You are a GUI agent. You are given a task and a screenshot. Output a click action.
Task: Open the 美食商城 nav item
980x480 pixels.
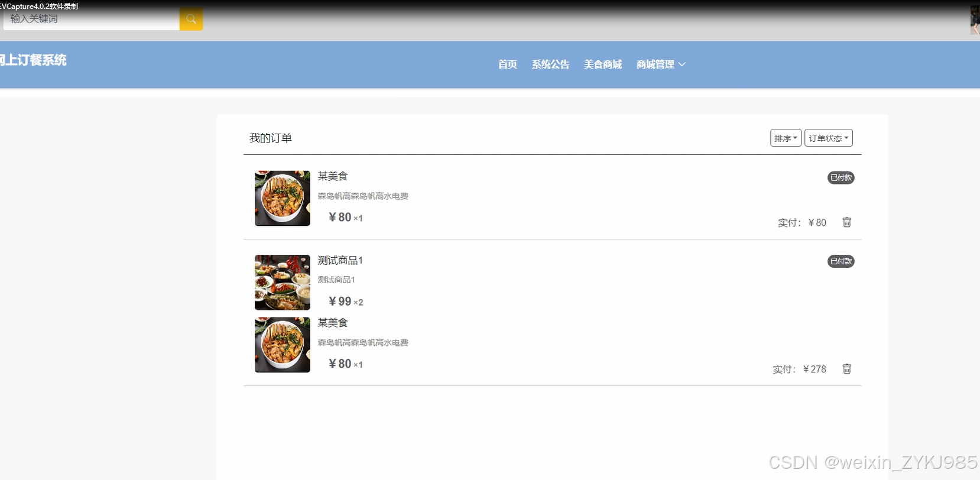(603, 64)
